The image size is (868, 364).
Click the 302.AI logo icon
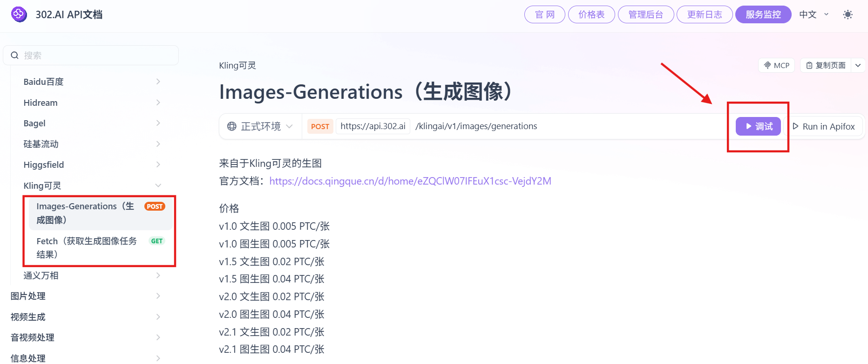pyautogui.click(x=19, y=14)
